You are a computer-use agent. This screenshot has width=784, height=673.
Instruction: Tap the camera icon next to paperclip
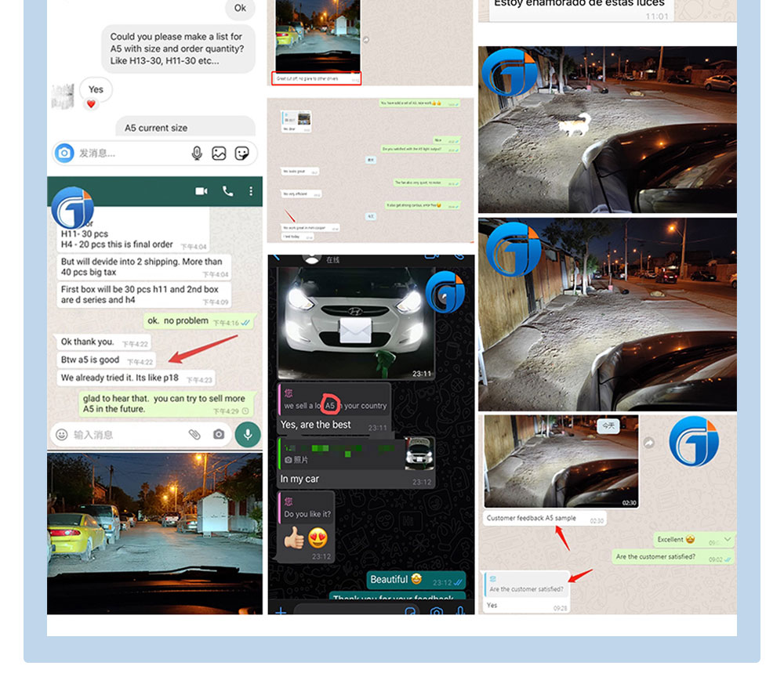(219, 435)
